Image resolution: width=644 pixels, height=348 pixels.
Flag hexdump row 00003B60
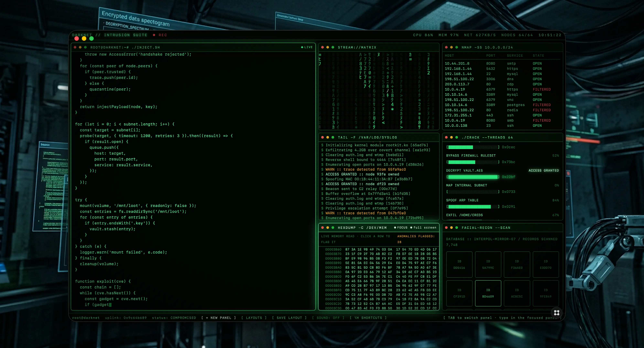(379, 249)
